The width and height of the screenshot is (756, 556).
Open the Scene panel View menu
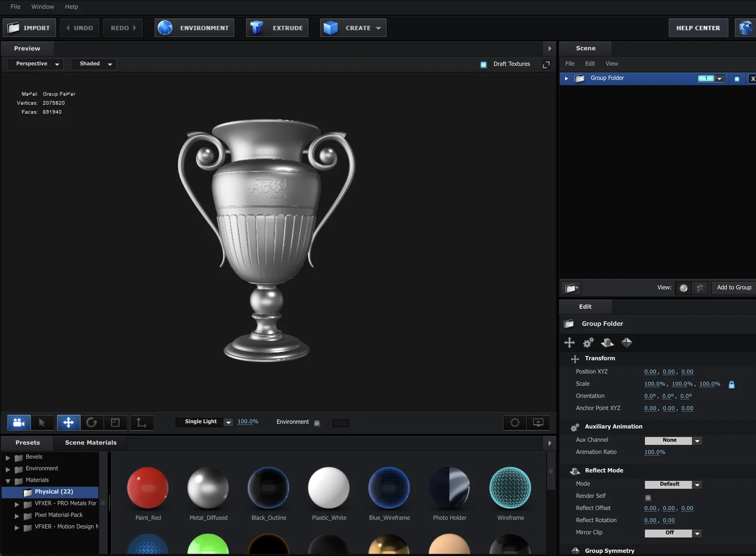[612, 64]
